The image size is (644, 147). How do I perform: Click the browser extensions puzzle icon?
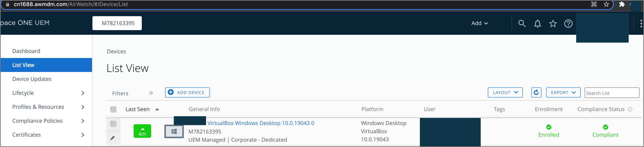click(622, 4)
